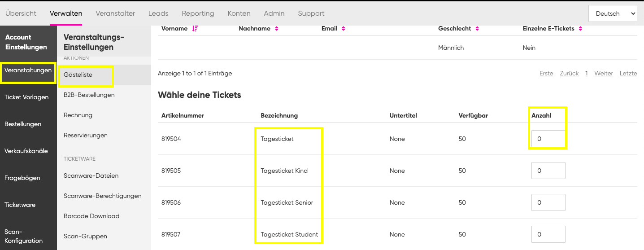Focus Anzahl field for Tagesticket Student
Viewport: 644px width, 250px height.
[548, 234]
